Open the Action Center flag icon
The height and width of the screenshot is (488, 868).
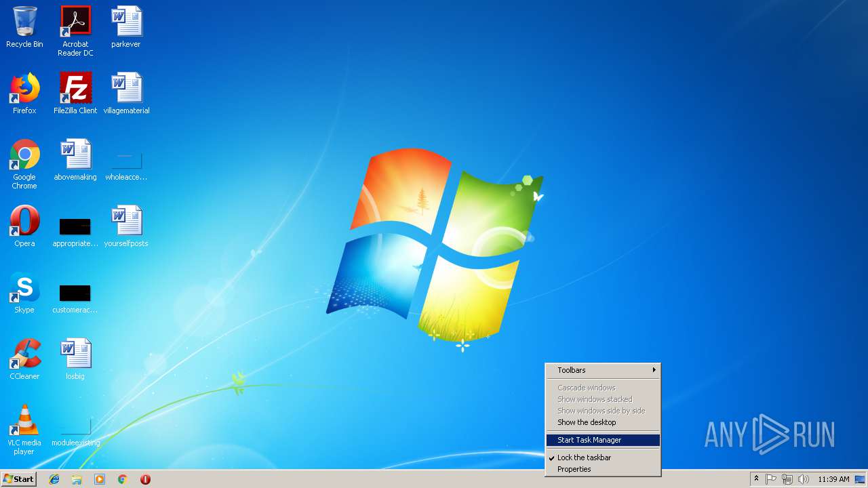point(771,479)
